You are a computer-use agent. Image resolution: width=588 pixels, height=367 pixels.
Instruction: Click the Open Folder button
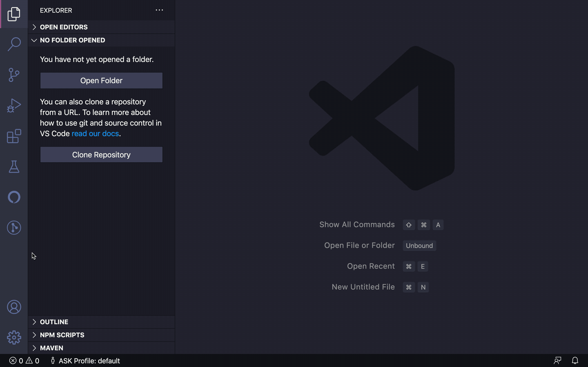pos(101,81)
